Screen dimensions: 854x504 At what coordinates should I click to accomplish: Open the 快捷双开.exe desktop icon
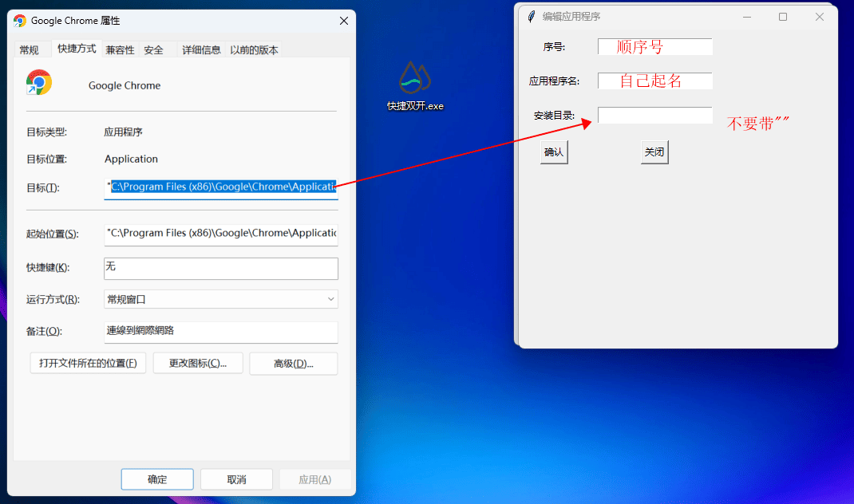point(415,86)
